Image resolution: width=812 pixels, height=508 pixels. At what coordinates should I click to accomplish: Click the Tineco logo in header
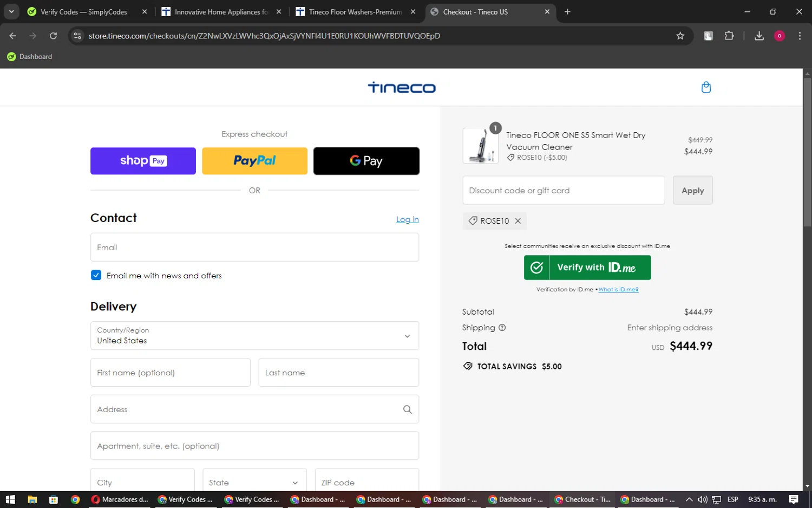[402, 87]
